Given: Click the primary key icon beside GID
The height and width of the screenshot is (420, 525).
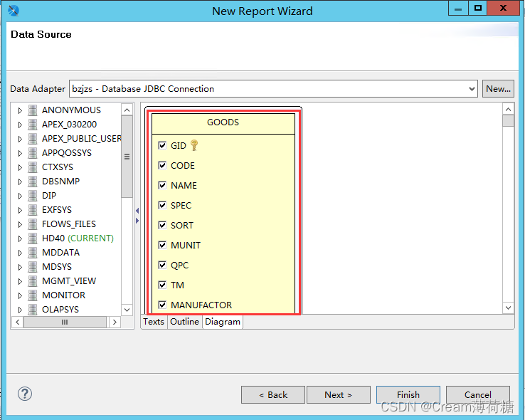Looking at the screenshot, I should tap(194, 145).
